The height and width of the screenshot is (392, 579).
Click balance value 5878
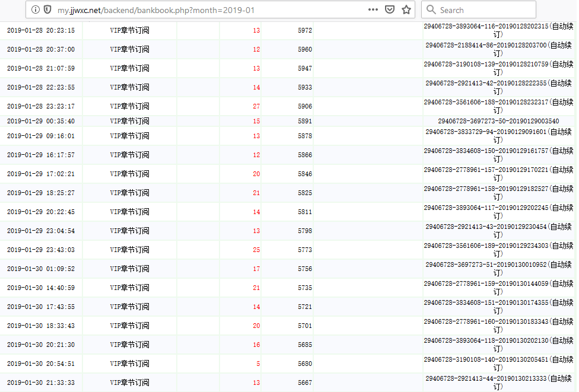[x=305, y=136]
